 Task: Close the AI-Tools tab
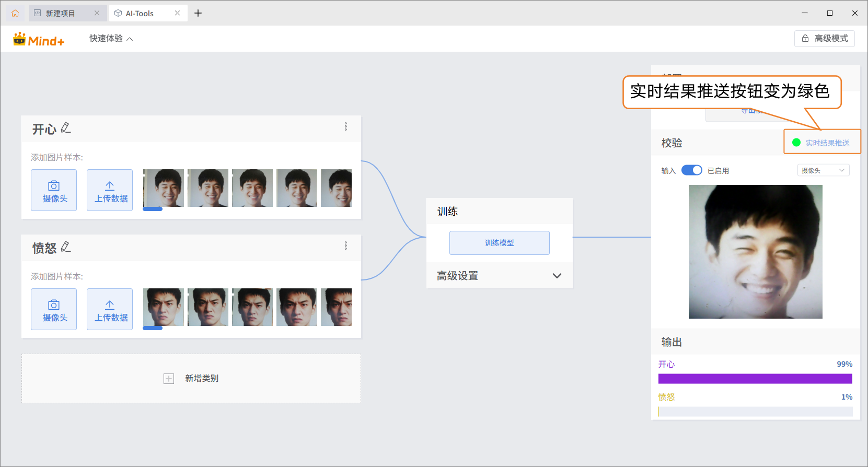[177, 13]
